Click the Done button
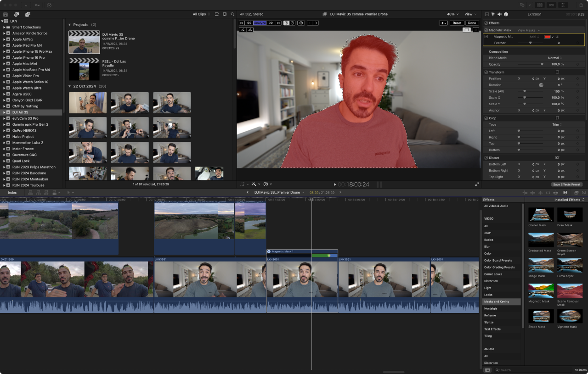Screen dimensions: 588x374 click(472, 23)
